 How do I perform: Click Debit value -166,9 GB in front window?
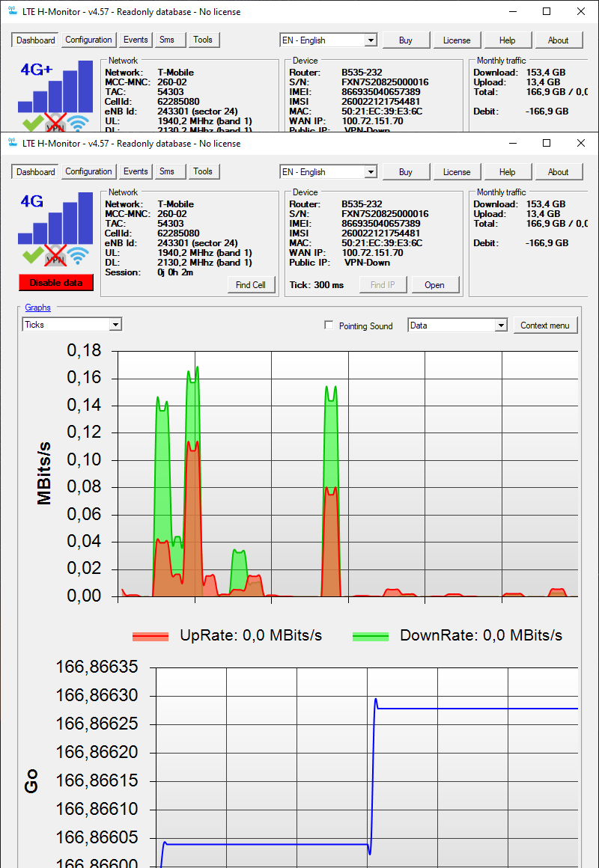(x=547, y=243)
